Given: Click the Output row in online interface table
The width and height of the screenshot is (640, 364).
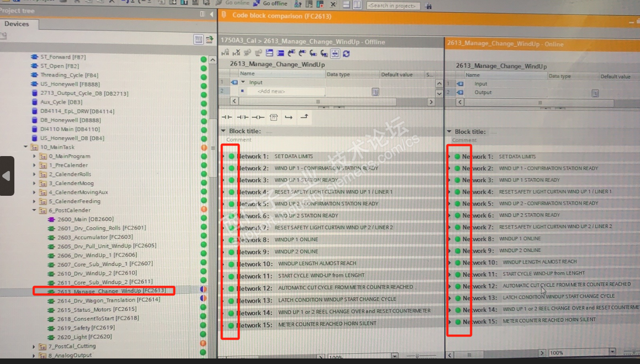Looking at the screenshot, I should [x=542, y=93].
